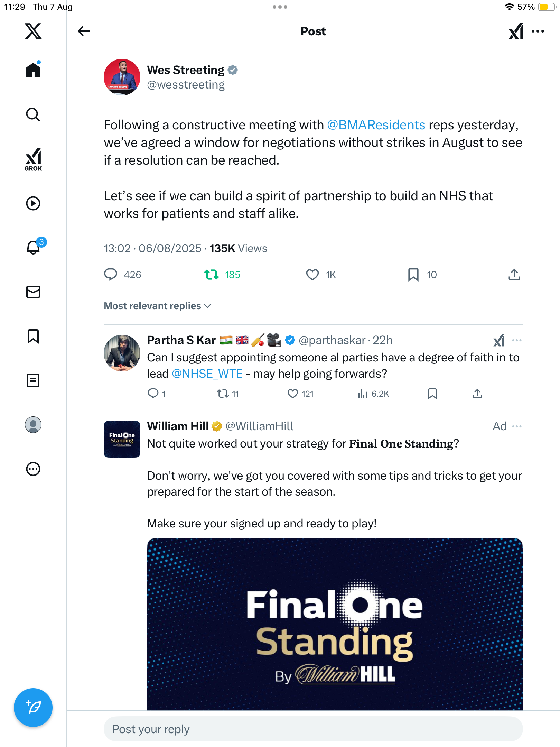Go to Home in sidebar
The width and height of the screenshot is (560, 747).
pyautogui.click(x=33, y=70)
